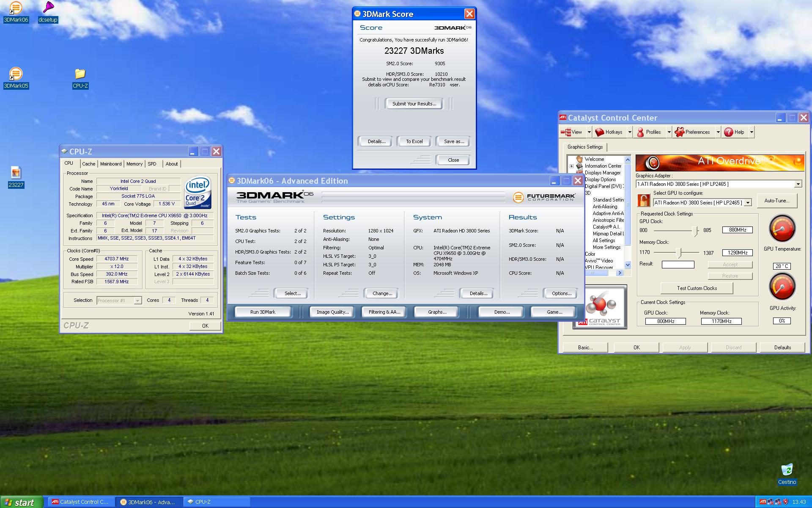
Task: Expand the Preferences dropdown arrow
Action: (718, 132)
